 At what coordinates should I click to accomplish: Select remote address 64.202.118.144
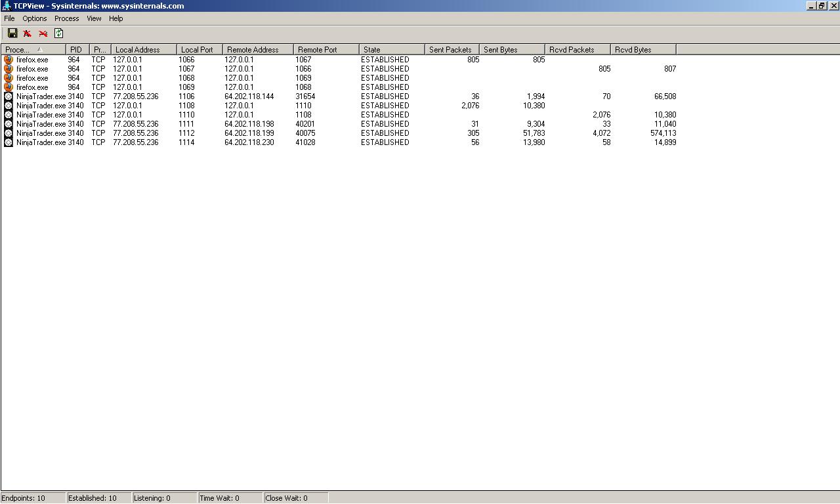tap(249, 96)
